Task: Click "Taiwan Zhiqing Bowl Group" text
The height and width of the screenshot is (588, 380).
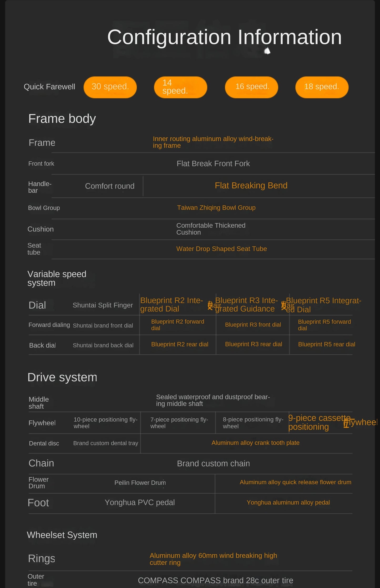Action: click(216, 208)
